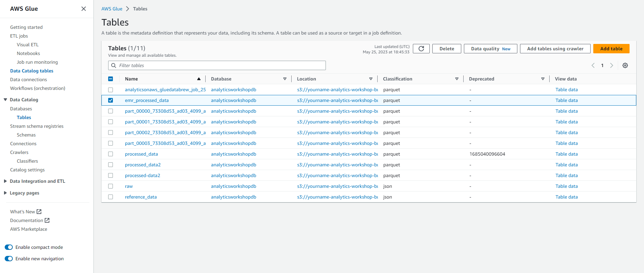
Task: Open Data quality New button
Action: point(490,49)
